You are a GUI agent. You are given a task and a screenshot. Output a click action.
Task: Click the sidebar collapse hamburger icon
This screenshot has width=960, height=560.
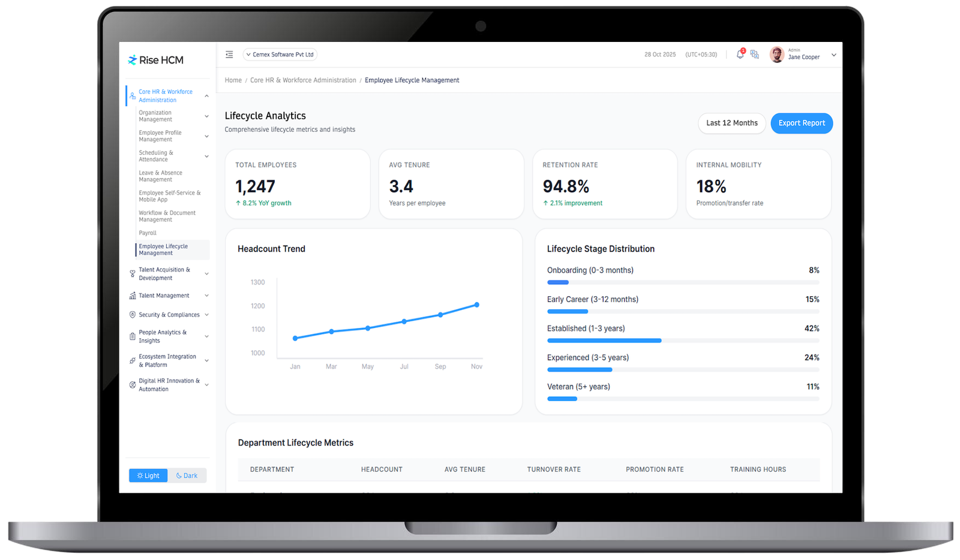229,55
